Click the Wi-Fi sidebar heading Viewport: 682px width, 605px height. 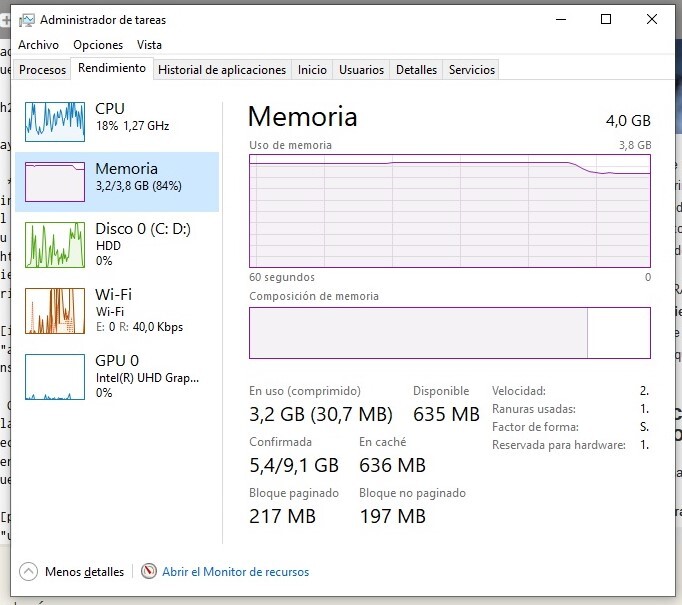[114, 294]
